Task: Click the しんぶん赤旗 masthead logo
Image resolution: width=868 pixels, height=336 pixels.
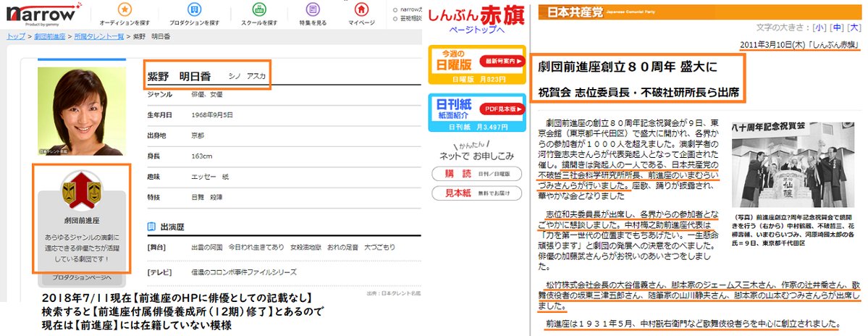Action: coord(477,14)
